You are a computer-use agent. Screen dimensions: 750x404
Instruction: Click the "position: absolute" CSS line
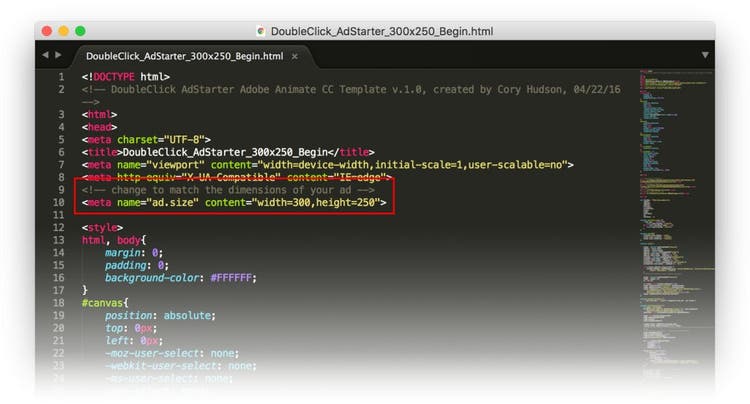click(x=160, y=315)
